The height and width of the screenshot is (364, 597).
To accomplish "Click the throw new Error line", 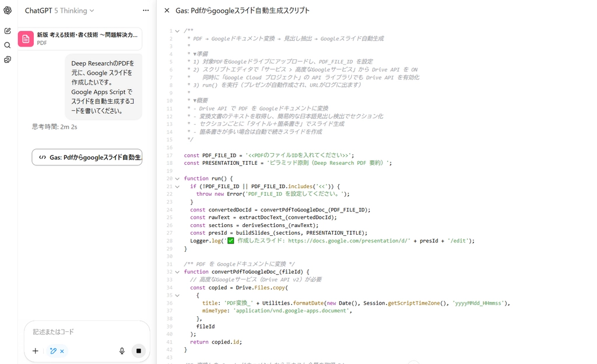I will click(273, 194).
